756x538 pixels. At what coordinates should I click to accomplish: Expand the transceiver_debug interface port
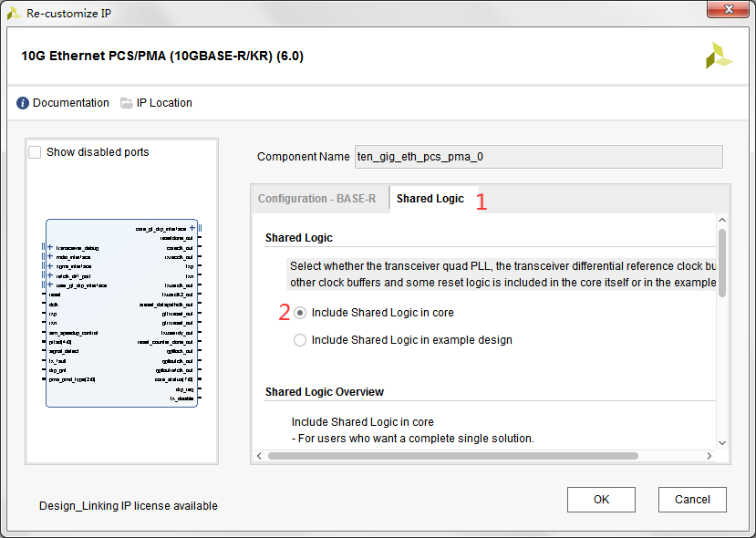(x=49, y=247)
